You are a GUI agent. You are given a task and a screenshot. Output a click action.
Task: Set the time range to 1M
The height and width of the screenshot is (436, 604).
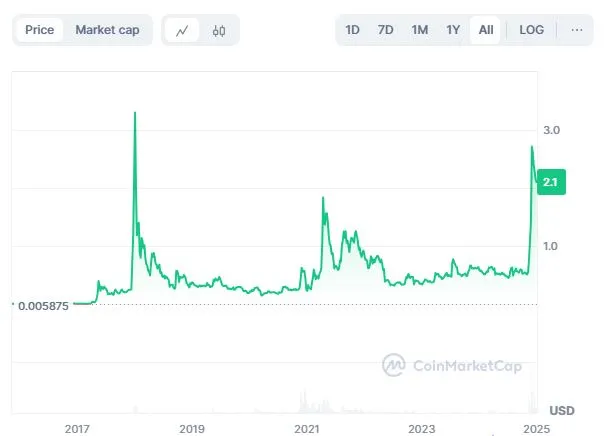pyautogui.click(x=419, y=30)
